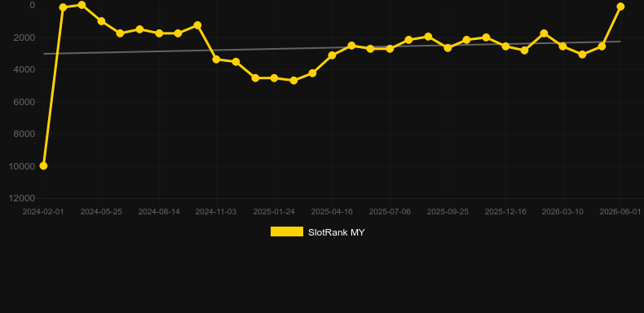The width and height of the screenshot is (644, 313).
Task: Select the data point above 2025-09-25
Action: (448, 47)
